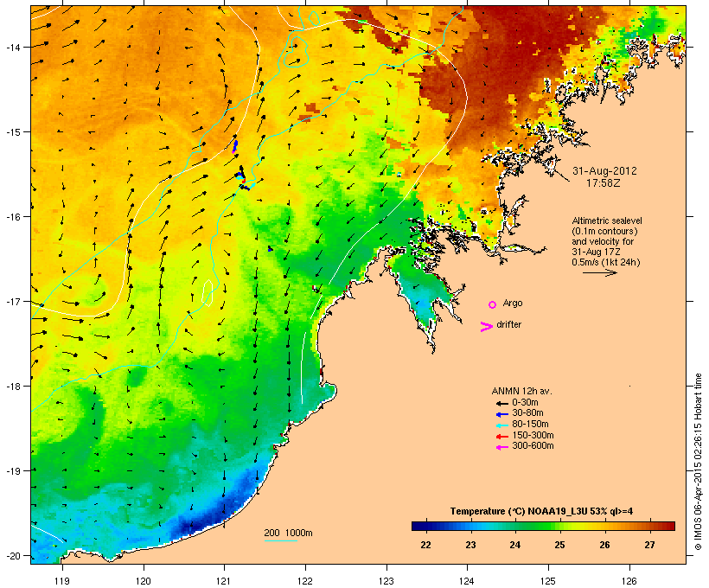Click the dark red end of temperature colorbar
Image resolution: width=709 pixels, height=588 pixels.
click(x=668, y=526)
